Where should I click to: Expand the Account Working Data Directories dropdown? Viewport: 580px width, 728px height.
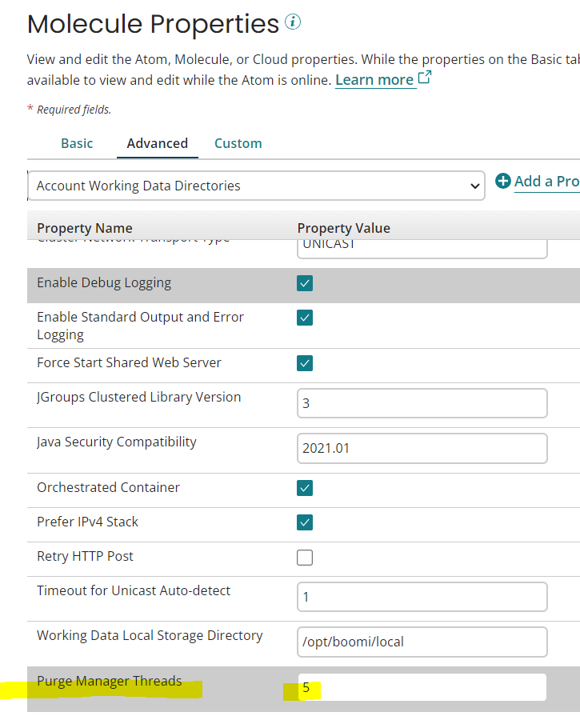256,186
